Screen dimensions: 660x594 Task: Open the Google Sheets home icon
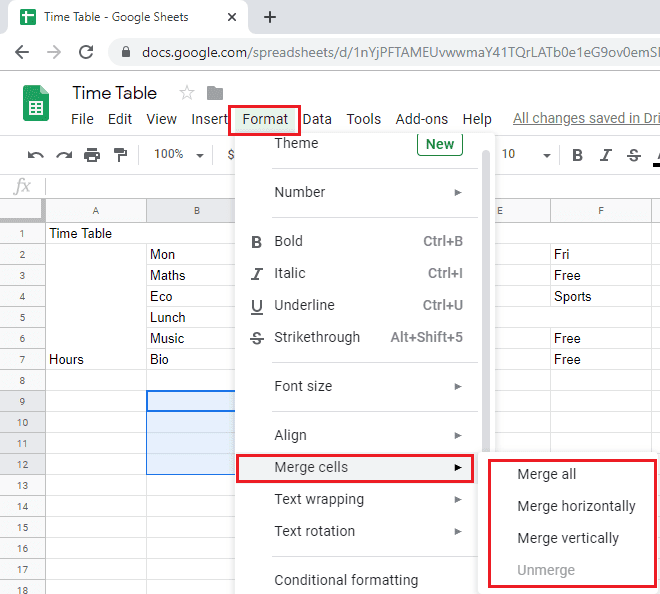point(36,103)
